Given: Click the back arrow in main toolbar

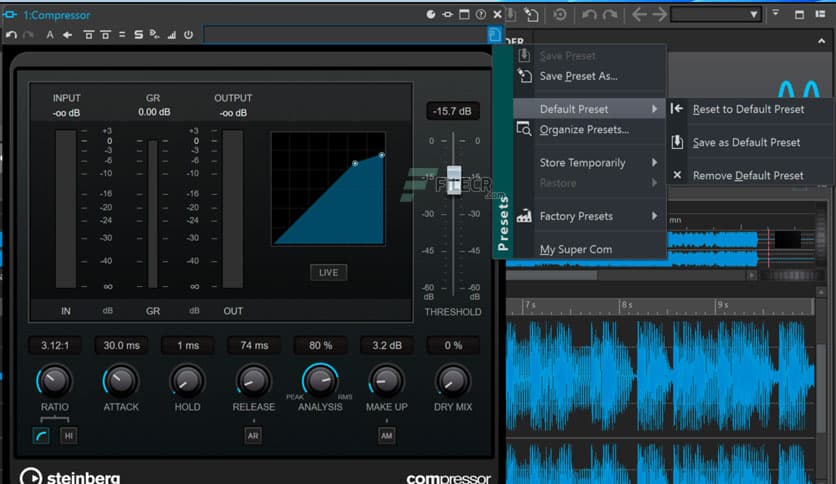Looking at the screenshot, I should pos(639,14).
